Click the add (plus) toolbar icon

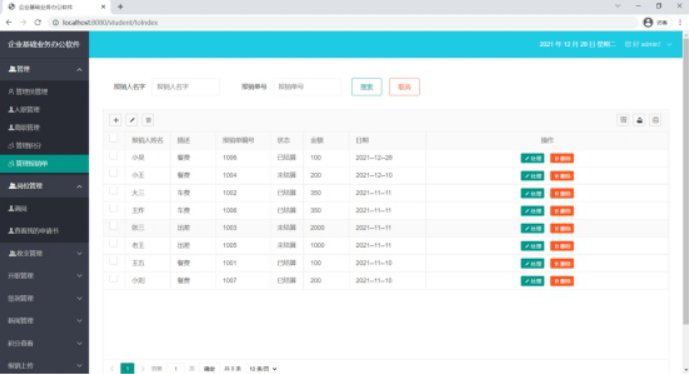pos(116,120)
